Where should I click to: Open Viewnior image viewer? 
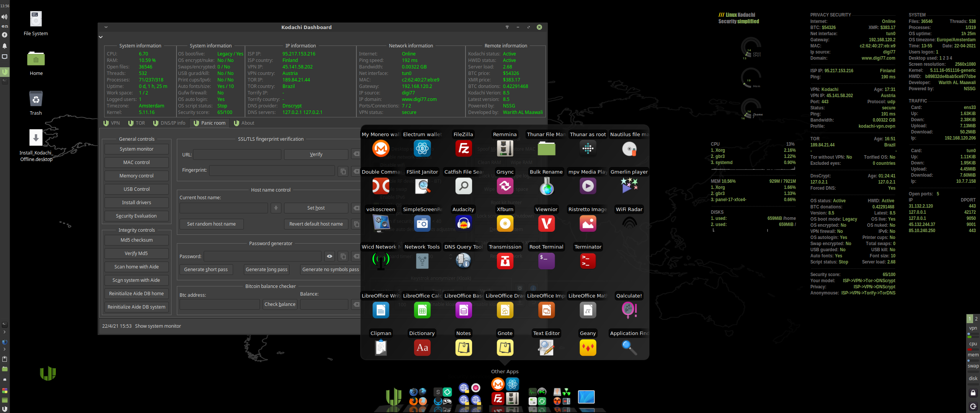point(546,223)
